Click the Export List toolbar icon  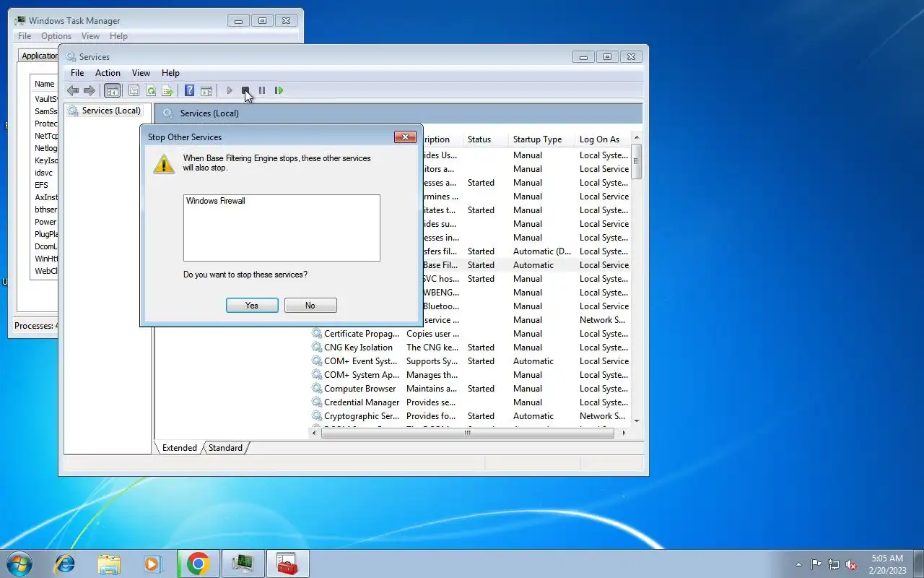tap(167, 90)
